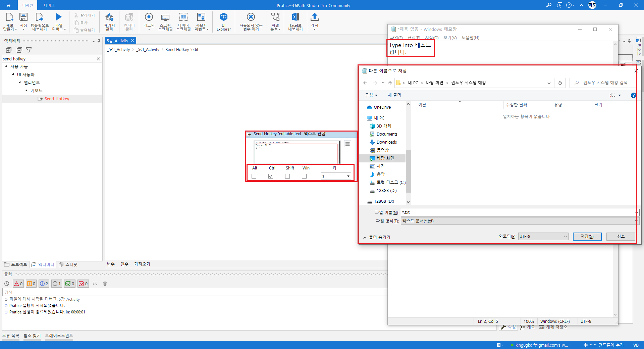Switch to the Debug ribbon tab
This screenshot has height=349, width=644.
[49, 5]
